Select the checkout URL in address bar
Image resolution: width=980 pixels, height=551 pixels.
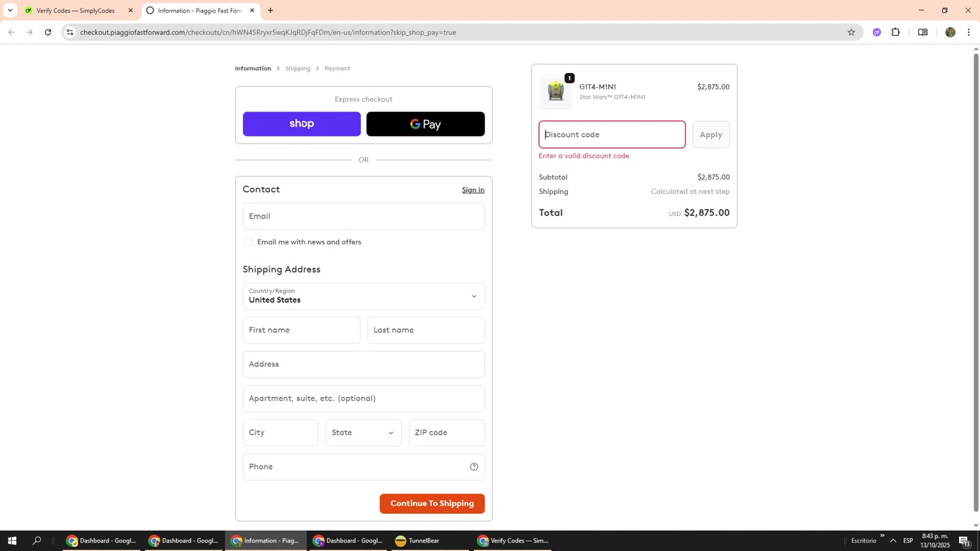[x=268, y=32]
